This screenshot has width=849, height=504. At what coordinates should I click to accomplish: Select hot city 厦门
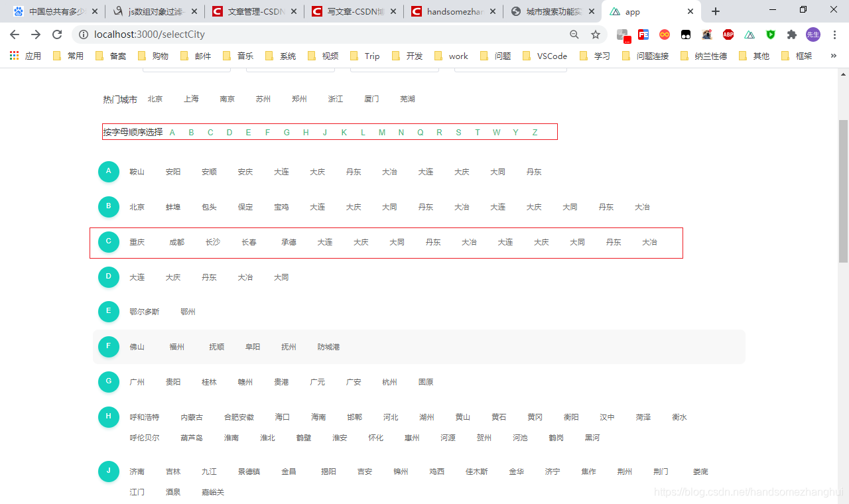coord(371,99)
